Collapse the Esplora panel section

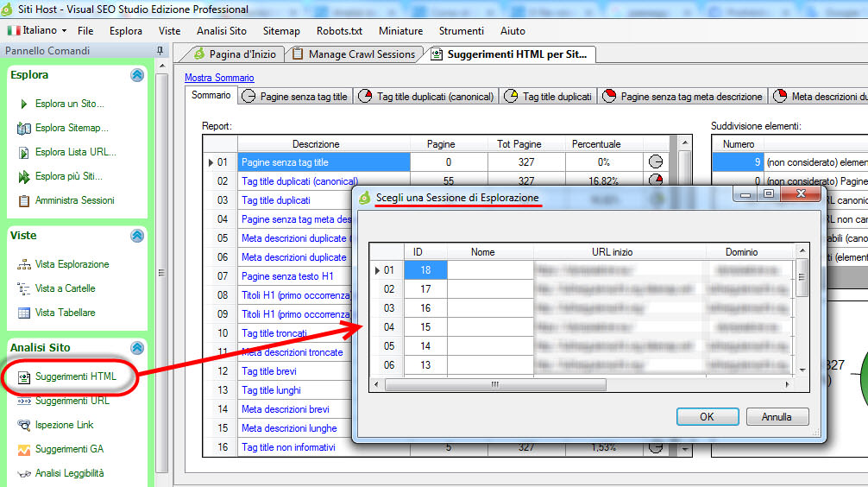tap(137, 75)
